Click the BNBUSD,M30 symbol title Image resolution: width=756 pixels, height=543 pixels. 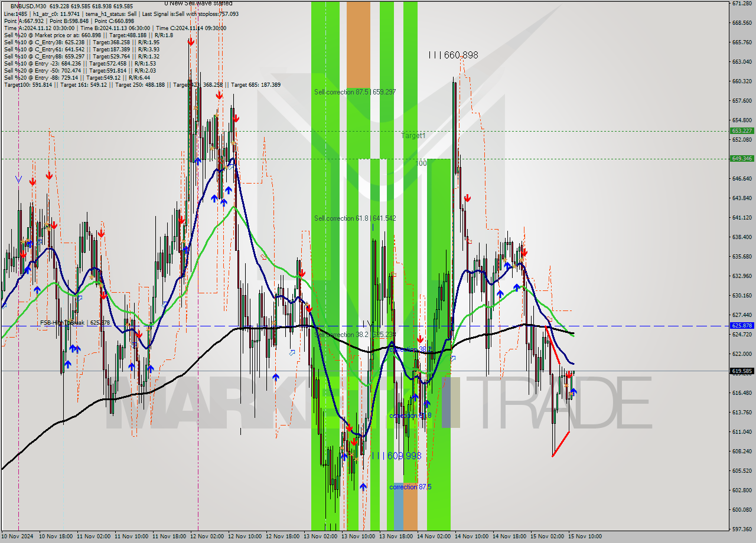point(29,6)
